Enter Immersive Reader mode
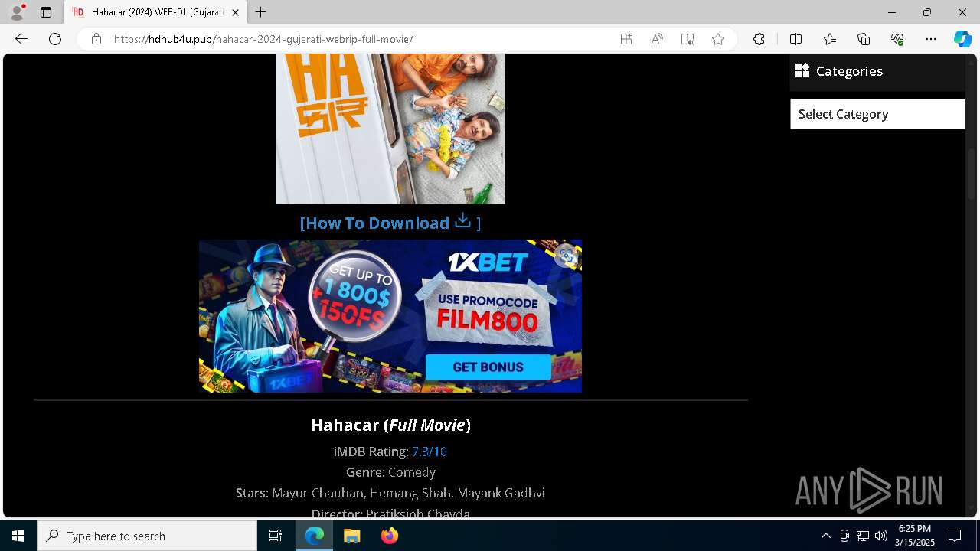This screenshot has height=551, width=980. coord(688,39)
